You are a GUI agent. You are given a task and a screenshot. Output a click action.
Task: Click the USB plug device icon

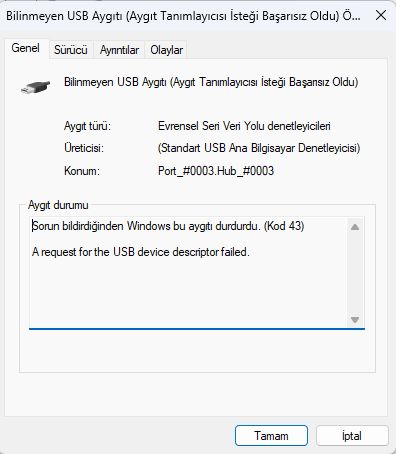click(x=35, y=87)
